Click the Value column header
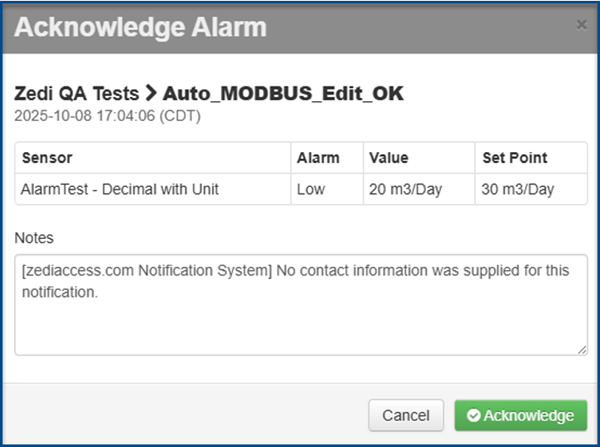600x447 pixels. click(389, 158)
